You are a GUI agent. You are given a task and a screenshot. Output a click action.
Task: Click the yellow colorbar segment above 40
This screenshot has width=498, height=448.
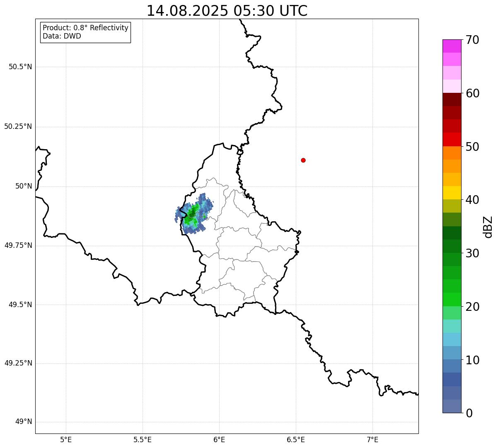452,193
